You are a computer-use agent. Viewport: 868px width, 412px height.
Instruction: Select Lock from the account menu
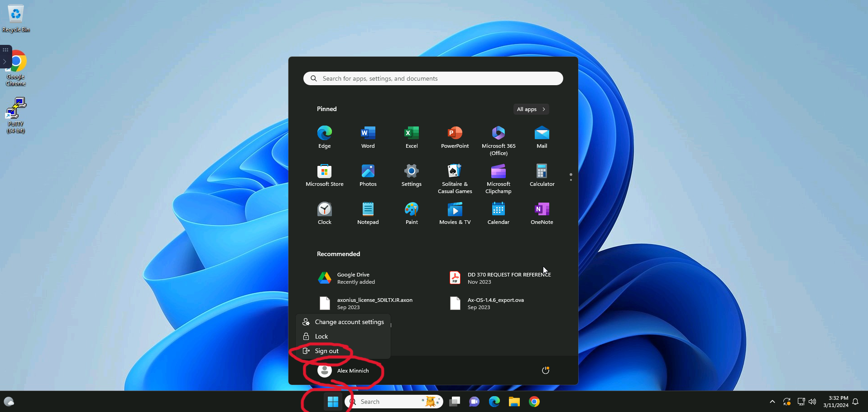343,336
